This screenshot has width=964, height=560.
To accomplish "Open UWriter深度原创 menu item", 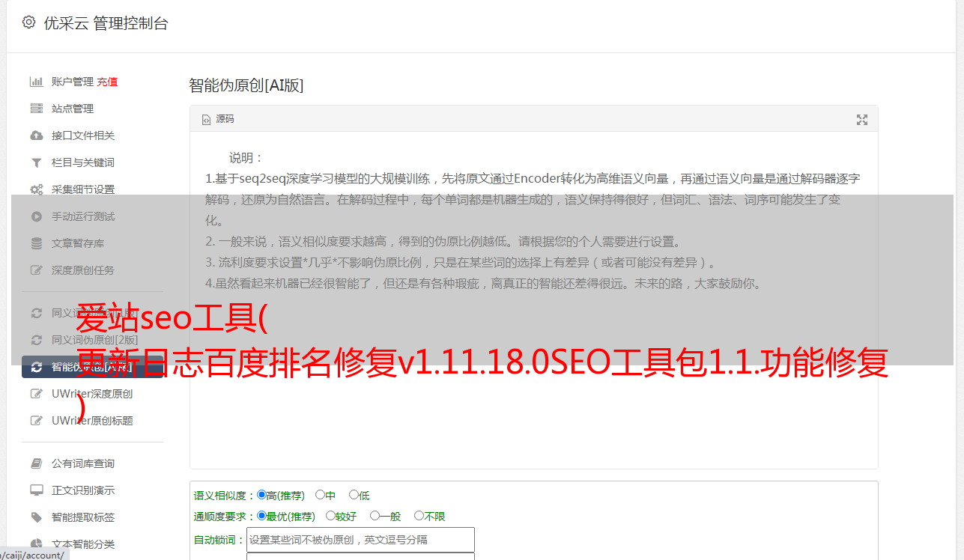I will click(x=92, y=394).
